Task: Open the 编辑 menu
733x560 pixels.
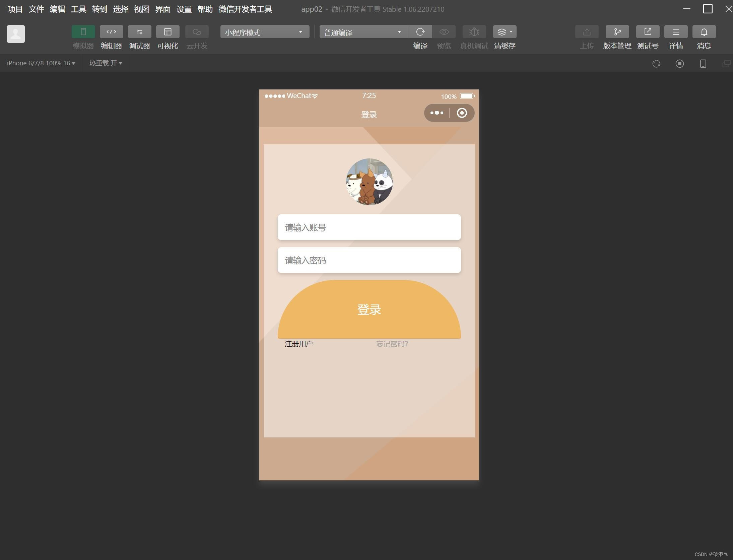Action: click(x=57, y=9)
